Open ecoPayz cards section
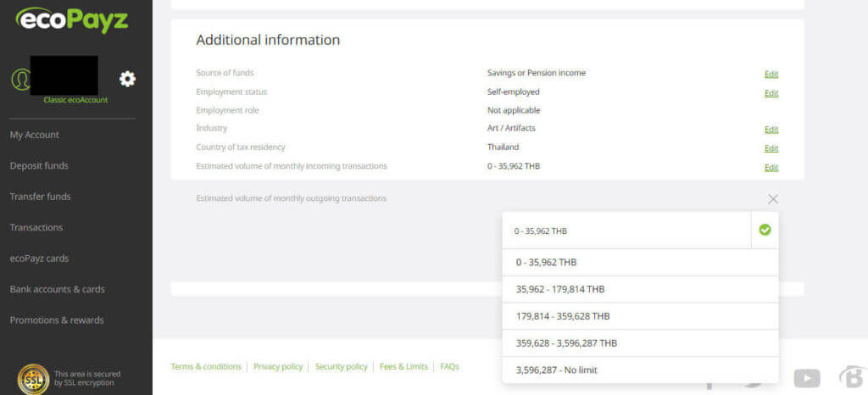This screenshot has width=868, height=395. point(39,259)
